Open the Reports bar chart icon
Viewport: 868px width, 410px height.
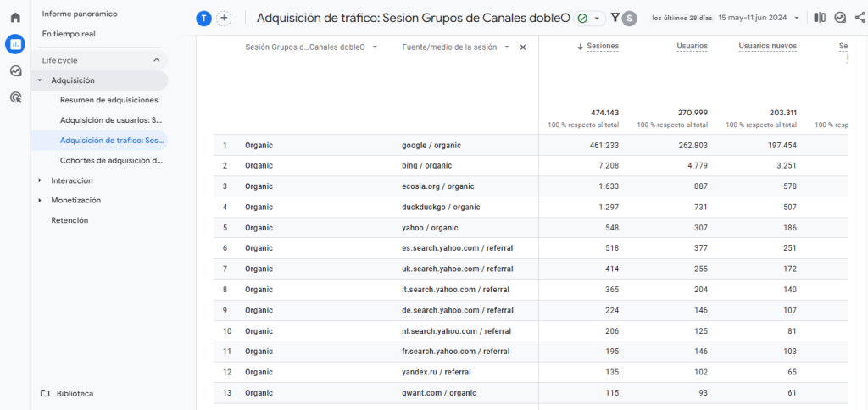(x=15, y=44)
